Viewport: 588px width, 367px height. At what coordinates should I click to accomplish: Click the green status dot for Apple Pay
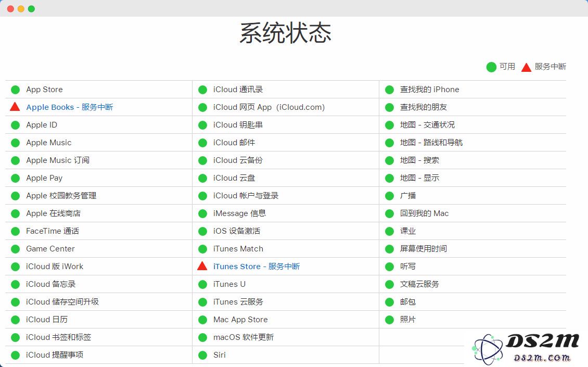click(x=16, y=178)
